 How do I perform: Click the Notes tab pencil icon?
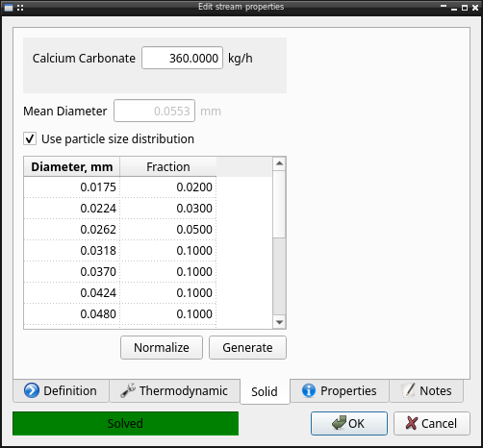point(408,390)
